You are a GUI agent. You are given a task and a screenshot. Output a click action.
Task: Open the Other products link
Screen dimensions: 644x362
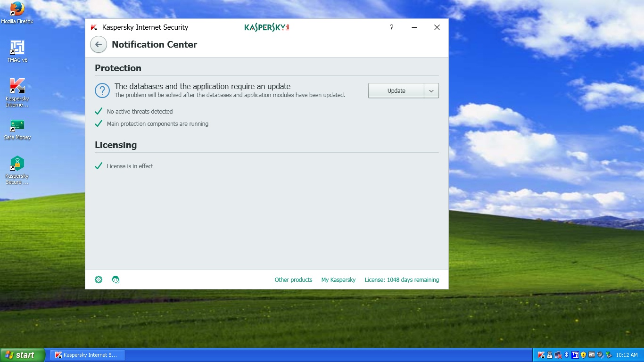click(294, 280)
